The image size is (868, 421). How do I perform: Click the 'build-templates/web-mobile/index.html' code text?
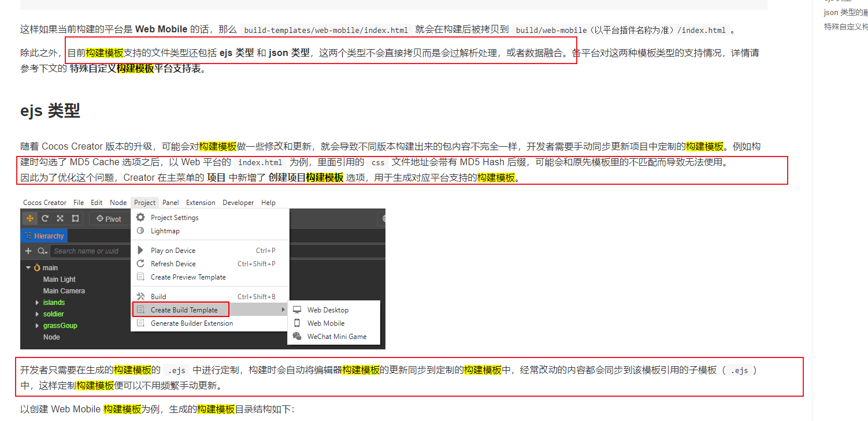click(x=326, y=31)
